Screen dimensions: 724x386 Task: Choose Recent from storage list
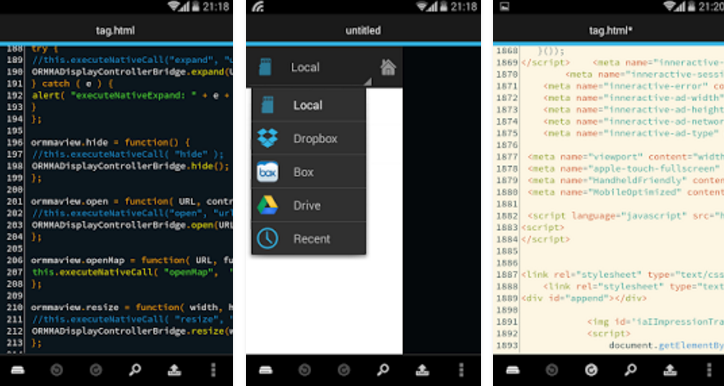click(x=309, y=239)
